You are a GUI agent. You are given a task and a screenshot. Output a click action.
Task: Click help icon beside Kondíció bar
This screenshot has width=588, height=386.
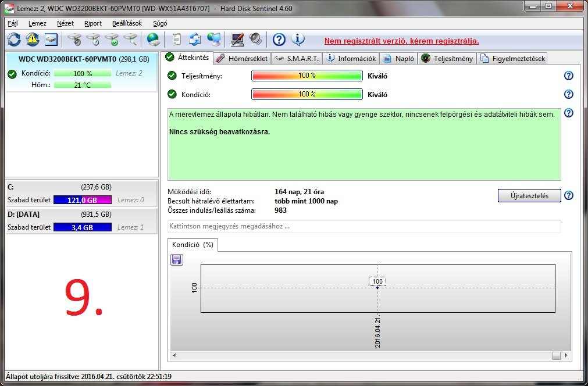[569, 94]
